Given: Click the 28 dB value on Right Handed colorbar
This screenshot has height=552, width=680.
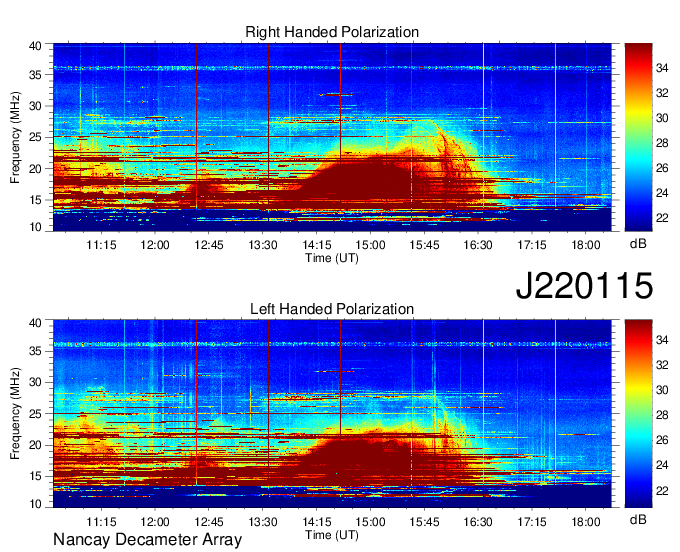Looking at the screenshot, I should (662, 143).
